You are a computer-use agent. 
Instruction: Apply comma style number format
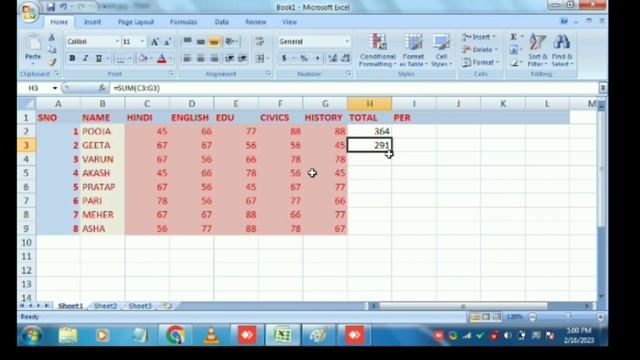[x=317, y=58]
